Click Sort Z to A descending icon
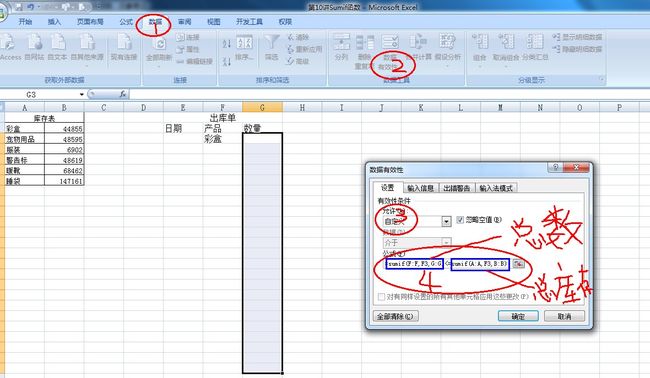The width and height of the screenshot is (650, 378). click(226, 62)
